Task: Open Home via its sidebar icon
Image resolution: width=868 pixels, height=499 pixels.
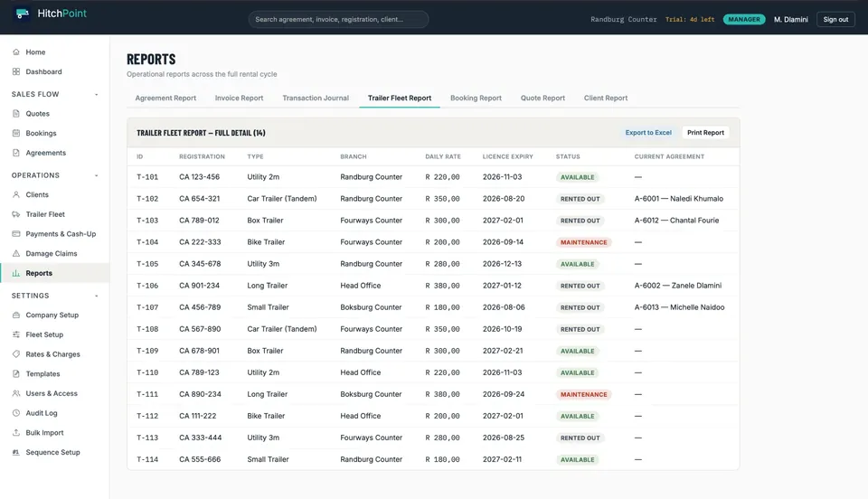Action: pos(16,52)
